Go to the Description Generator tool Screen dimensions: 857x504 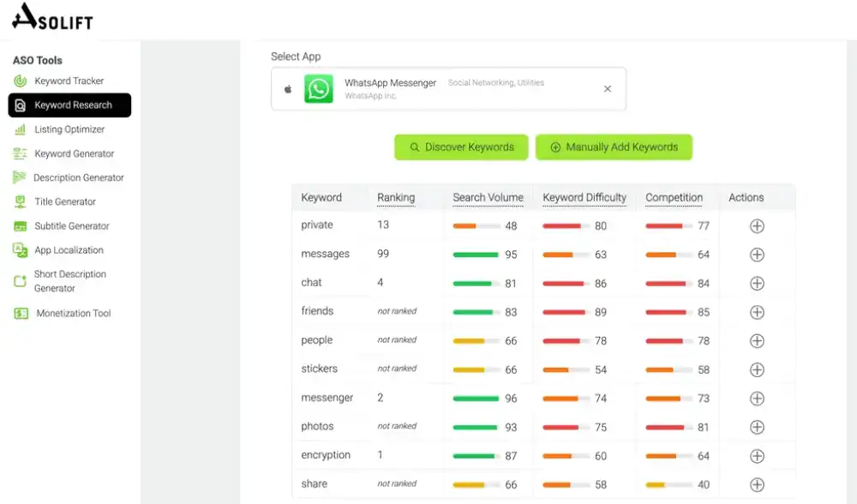coord(78,178)
